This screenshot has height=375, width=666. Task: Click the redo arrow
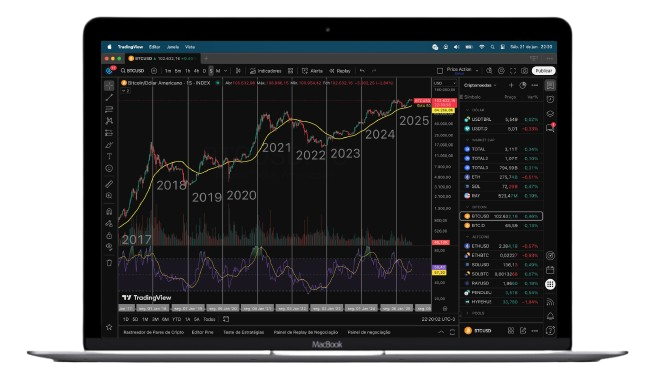pos(374,71)
